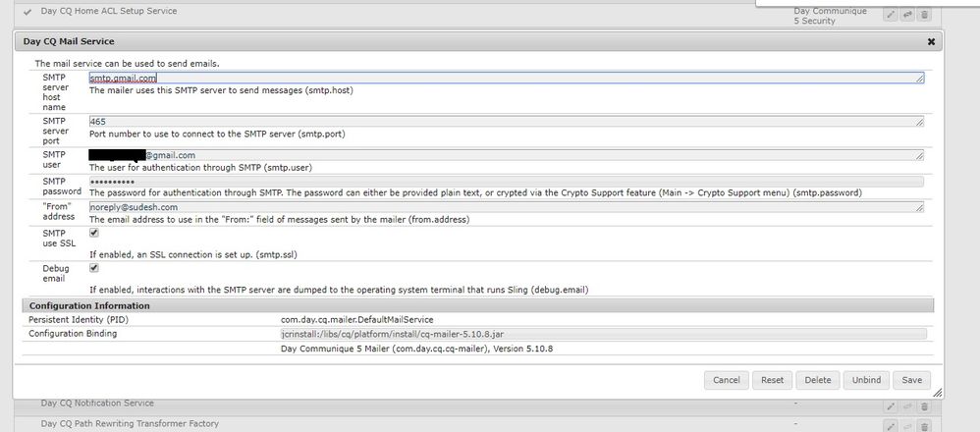The image size is (980, 432).
Task: Focus the SMTP server host name field
Action: click(505, 78)
